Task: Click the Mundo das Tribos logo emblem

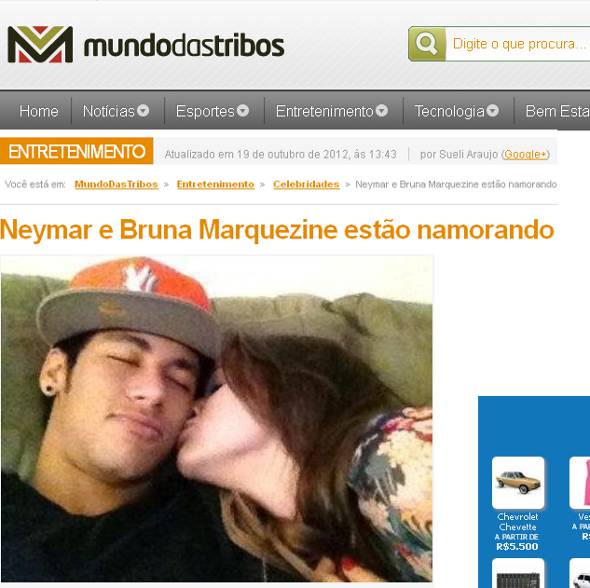Action: [x=40, y=44]
